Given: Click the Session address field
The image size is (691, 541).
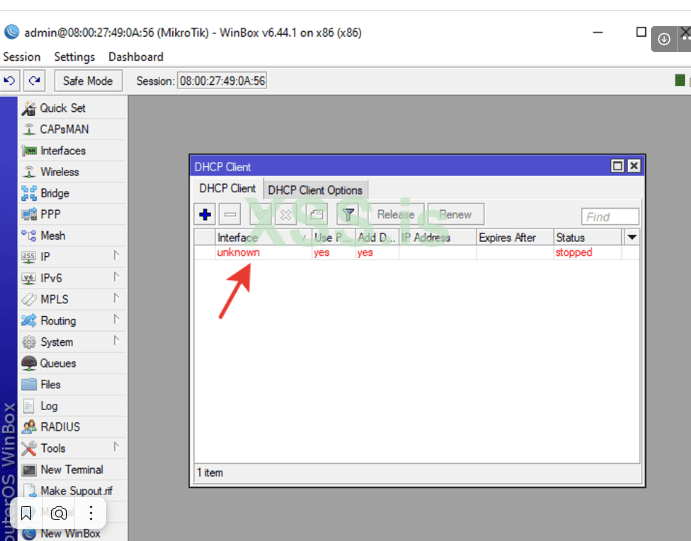Looking at the screenshot, I should point(222,81).
